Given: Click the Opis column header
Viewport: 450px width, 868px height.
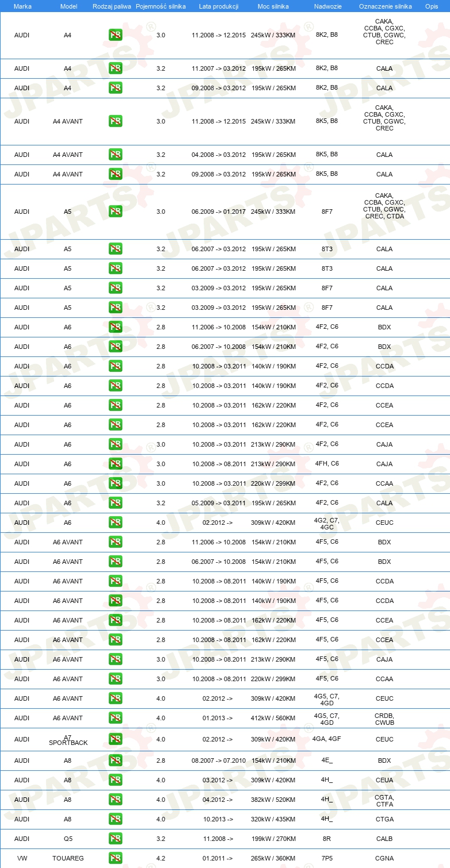Looking at the screenshot, I should (x=432, y=6).
